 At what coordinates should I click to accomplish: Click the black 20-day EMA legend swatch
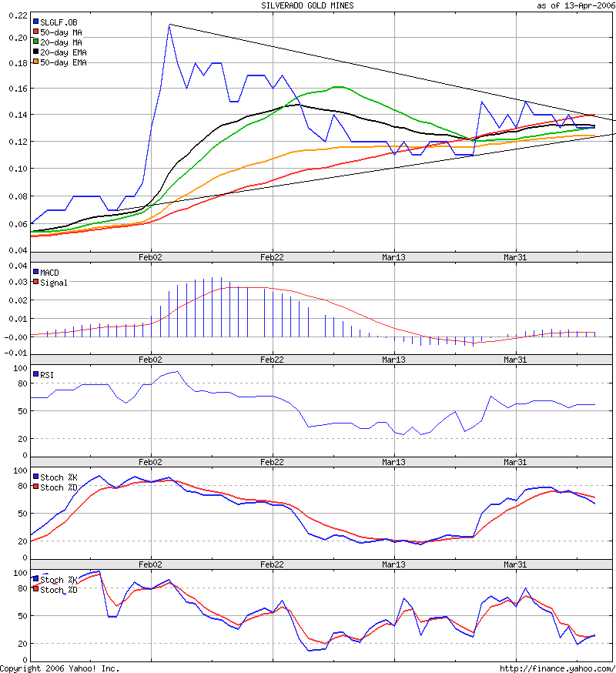coord(36,52)
